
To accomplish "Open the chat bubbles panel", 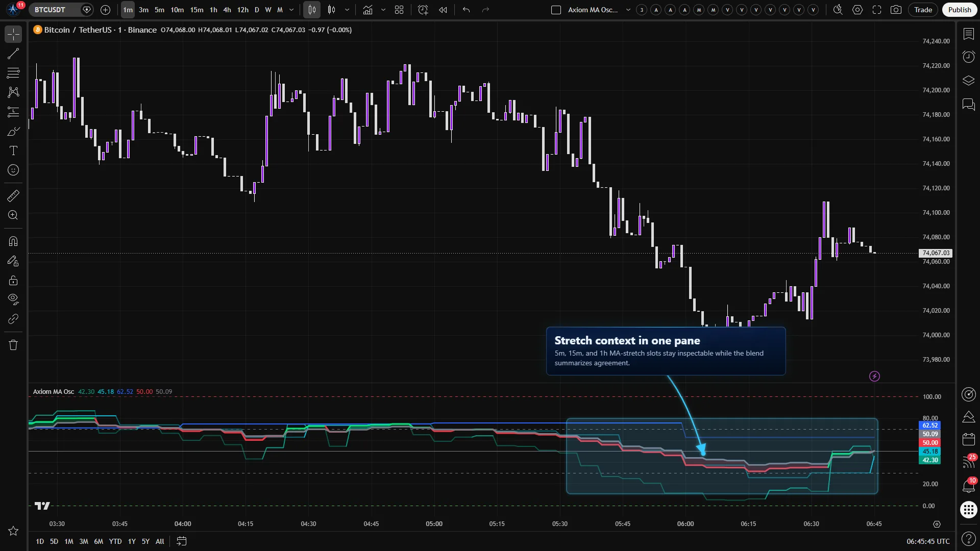I will click(x=968, y=105).
